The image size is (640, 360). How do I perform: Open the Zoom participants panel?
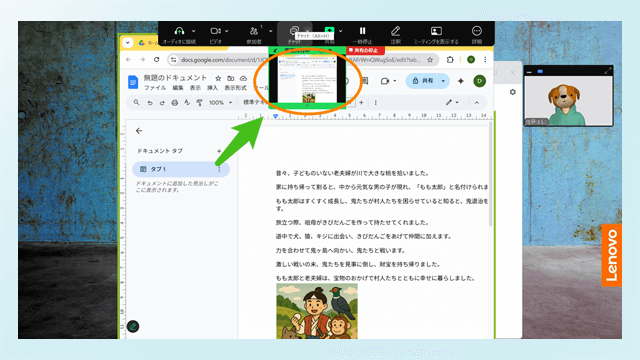point(254,31)
